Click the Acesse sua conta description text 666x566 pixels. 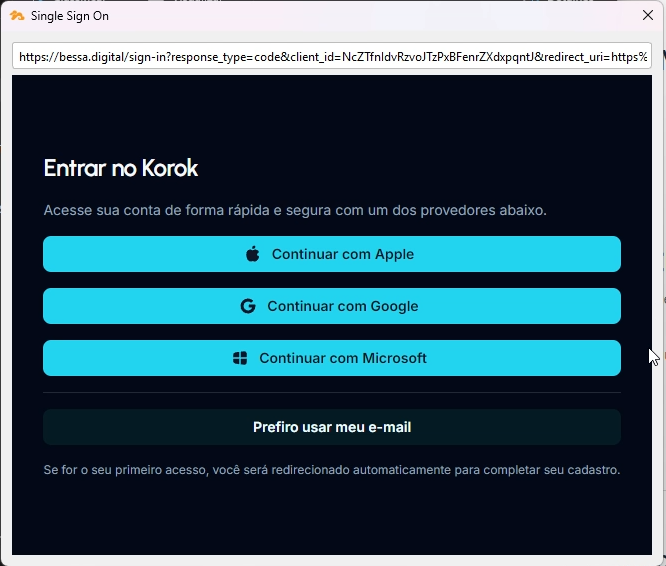(x=295, y=210)
